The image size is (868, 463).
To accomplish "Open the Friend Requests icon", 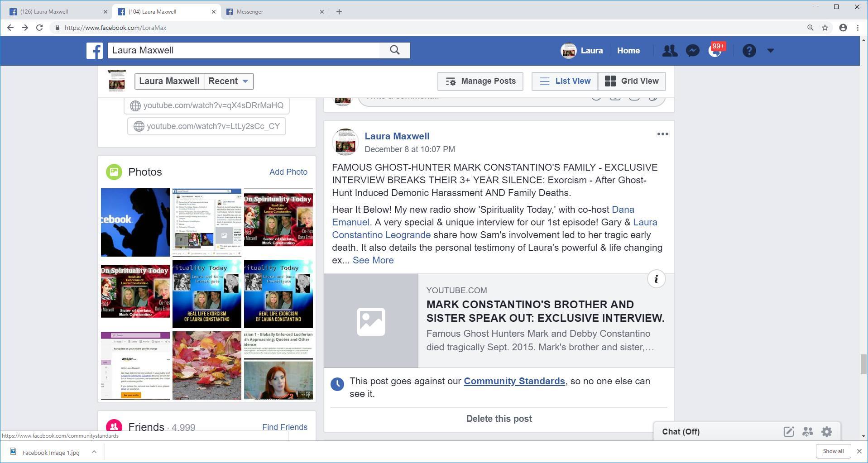I will click(x=670, y=51).
